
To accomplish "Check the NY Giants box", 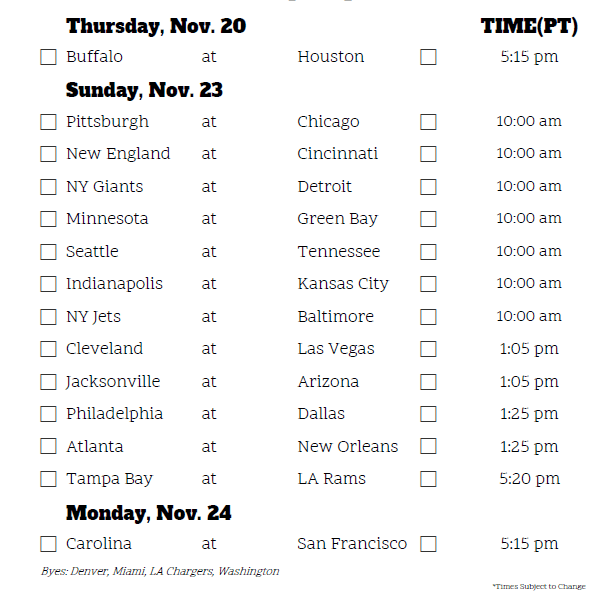I will 48,187.
